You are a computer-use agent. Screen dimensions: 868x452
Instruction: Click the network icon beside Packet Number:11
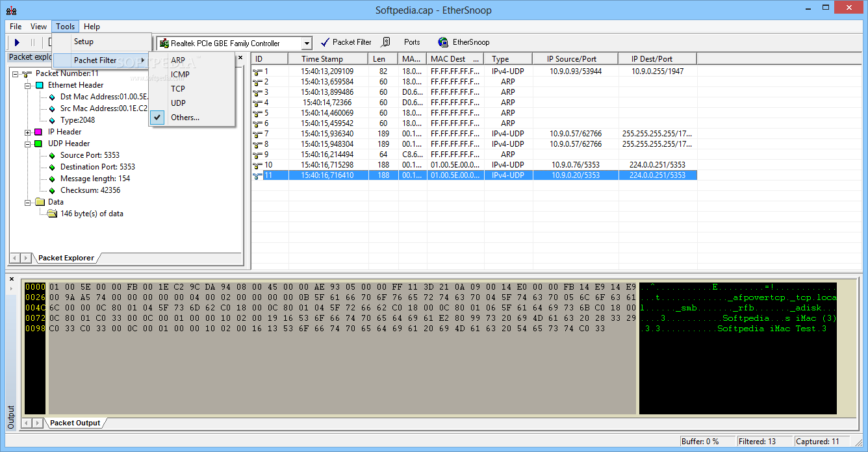pyautogui.click(x=27, y=73)
